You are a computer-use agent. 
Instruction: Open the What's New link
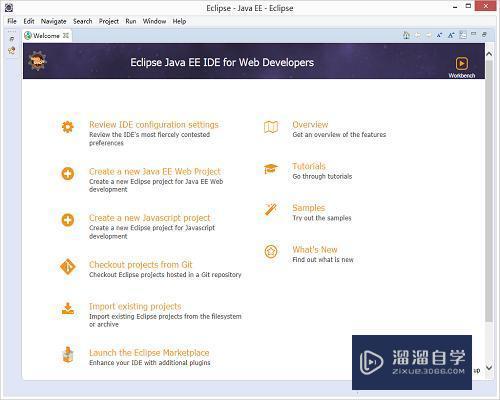tap(315, 249)
